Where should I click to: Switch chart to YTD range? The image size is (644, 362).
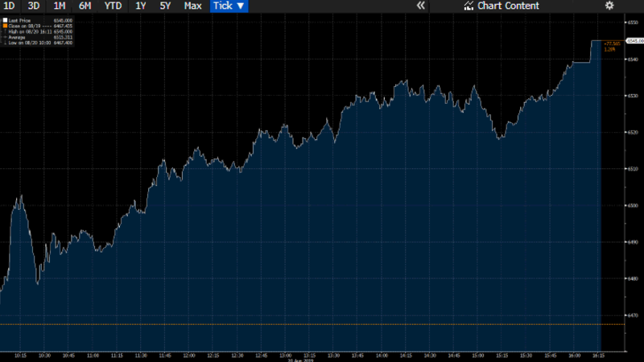[113, 6]
